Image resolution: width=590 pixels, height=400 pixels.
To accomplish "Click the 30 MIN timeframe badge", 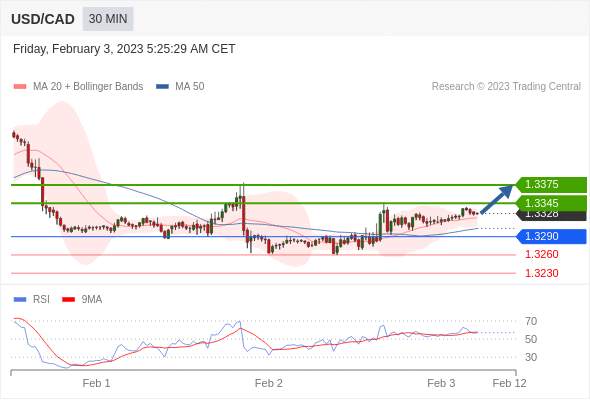I will [x=108, y=19].
